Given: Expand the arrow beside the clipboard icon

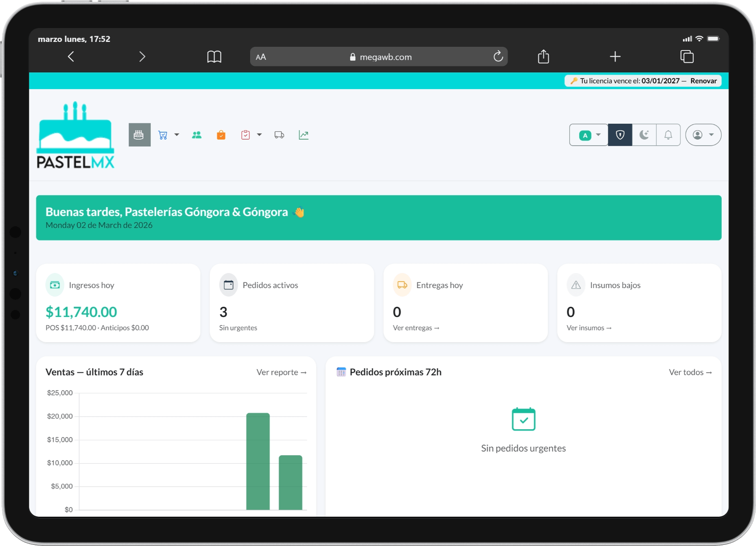Looking at the screenshot, I should click(259, 135).
